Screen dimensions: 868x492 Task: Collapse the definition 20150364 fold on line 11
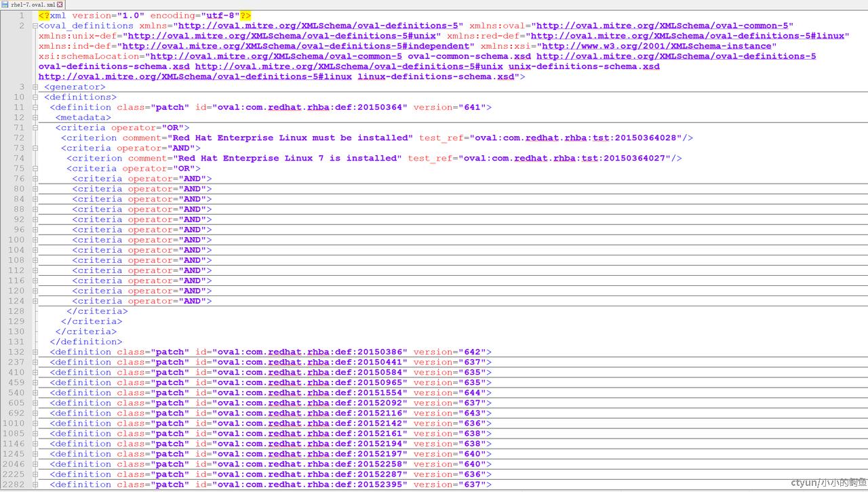point(35,107)
